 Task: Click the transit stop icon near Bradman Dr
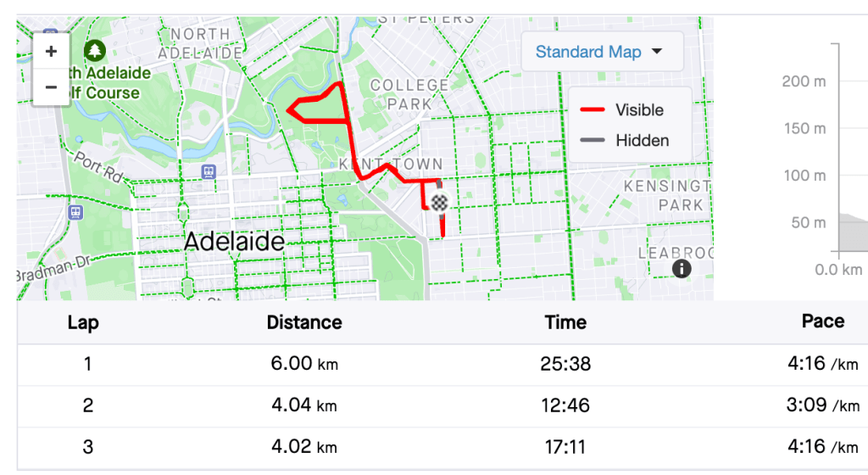coord(75,211)
